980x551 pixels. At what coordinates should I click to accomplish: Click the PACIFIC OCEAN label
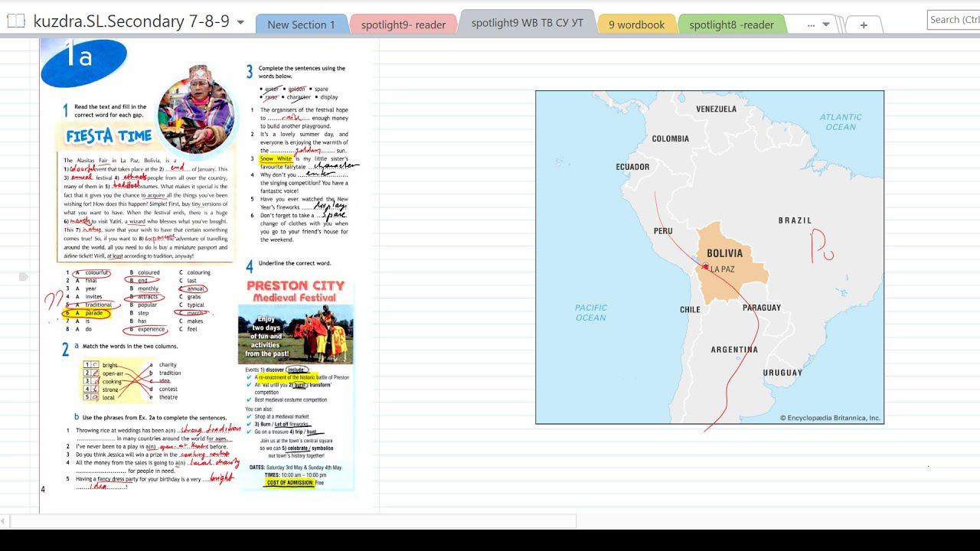(591, 312)
